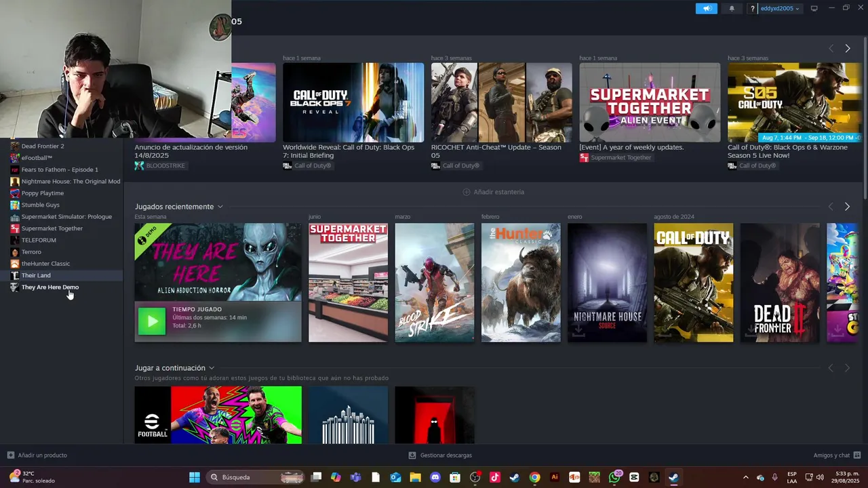Select Terroro in the library list
Screen dimensions: 868x488
31,252
